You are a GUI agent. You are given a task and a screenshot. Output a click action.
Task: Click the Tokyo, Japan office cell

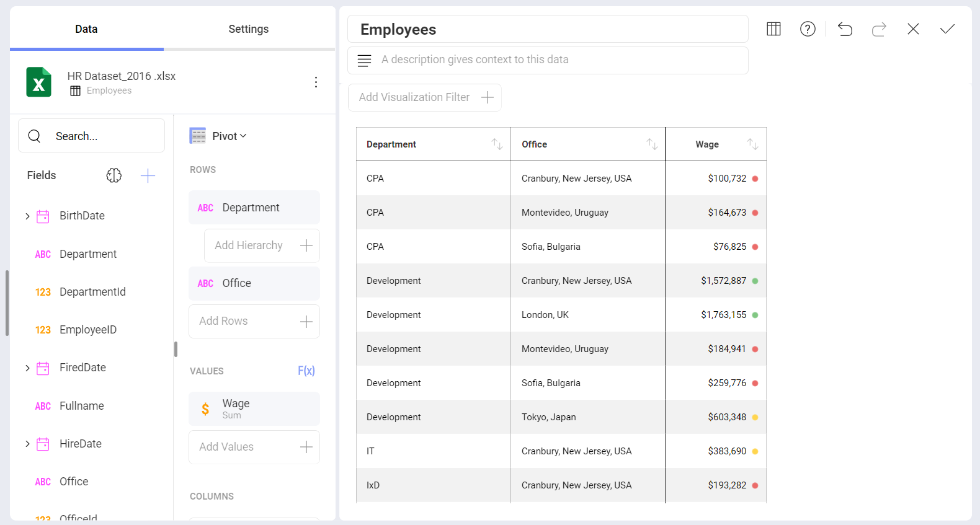coord(587,417)
